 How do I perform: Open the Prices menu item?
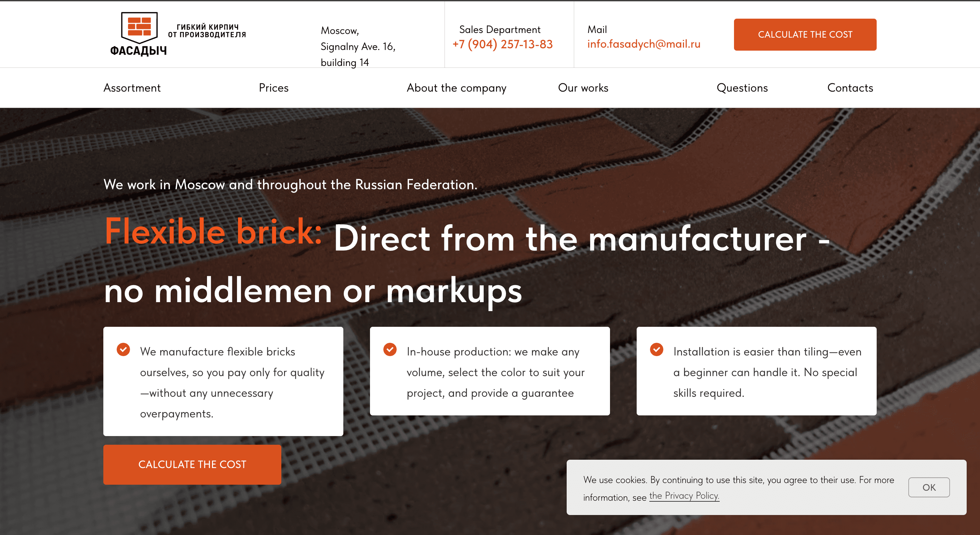tap(274, 88)
